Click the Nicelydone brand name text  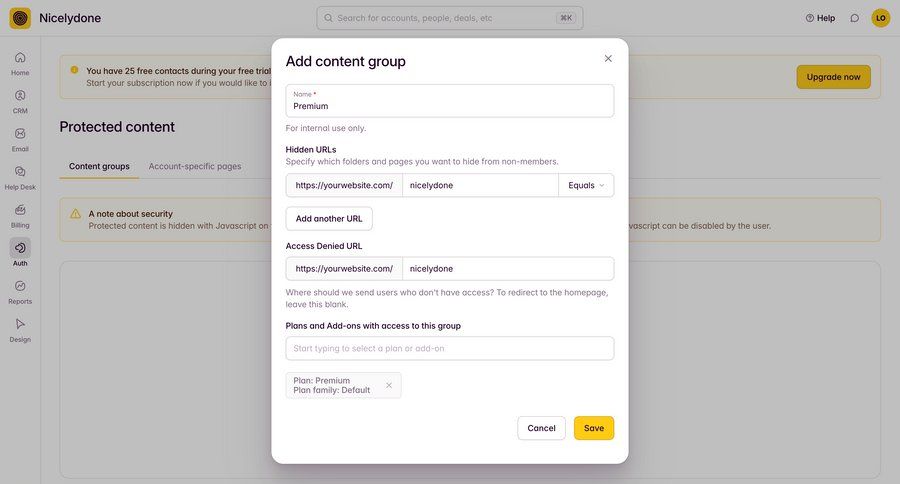[70, 18]
